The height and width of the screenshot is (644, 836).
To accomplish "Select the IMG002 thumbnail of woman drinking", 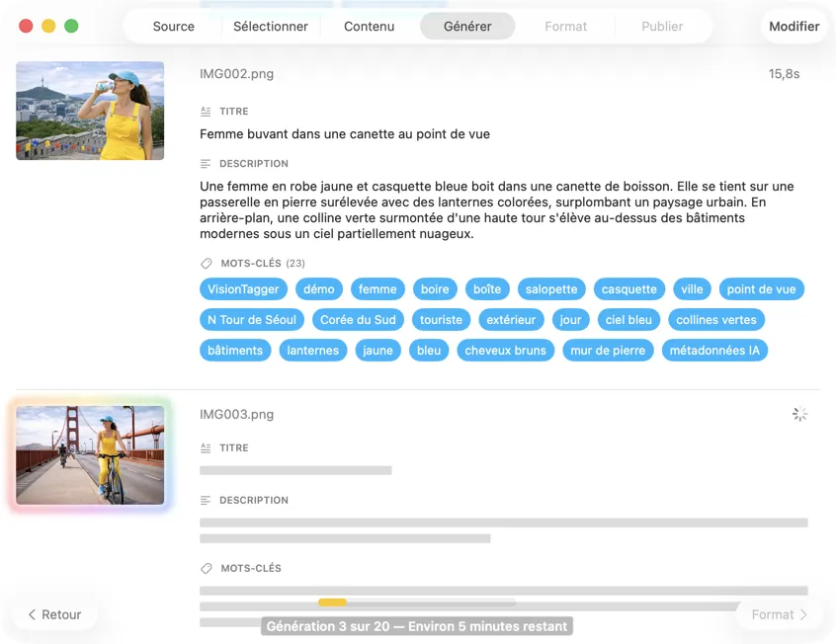I will [90, 111].
